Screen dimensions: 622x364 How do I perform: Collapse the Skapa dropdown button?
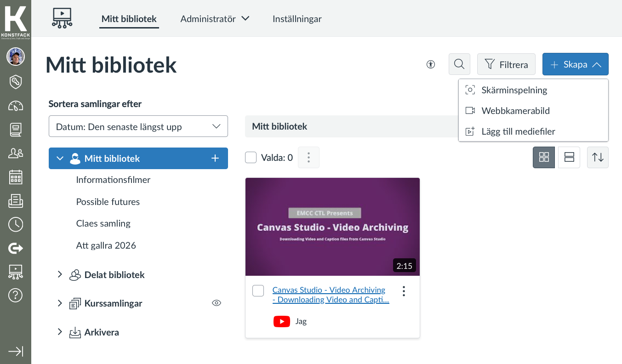(576, 64)
